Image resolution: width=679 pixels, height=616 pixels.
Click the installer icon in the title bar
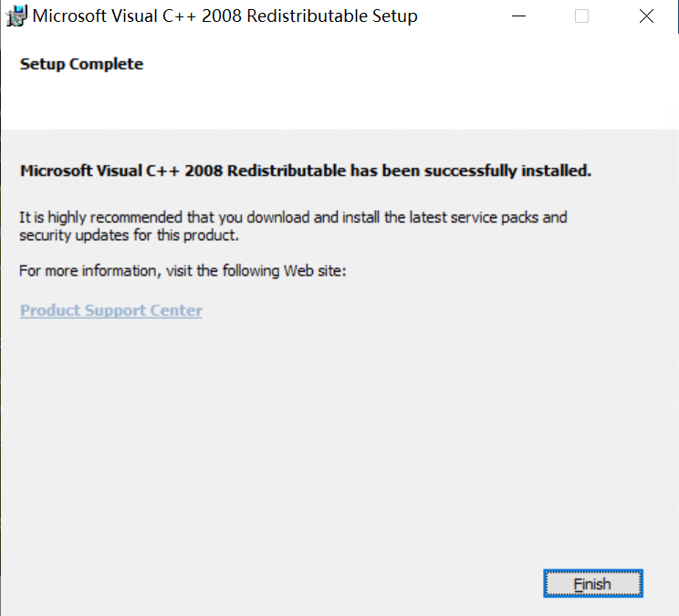[17, 16]
